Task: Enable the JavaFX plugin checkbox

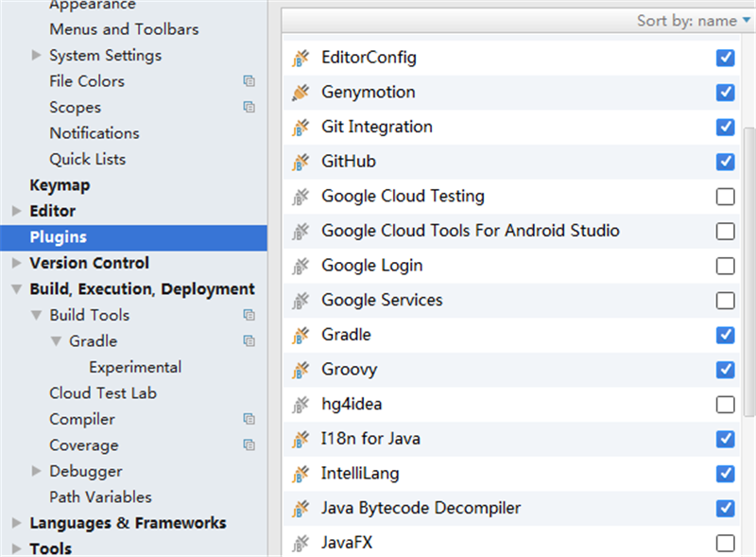Action: [x=725, y=543]
